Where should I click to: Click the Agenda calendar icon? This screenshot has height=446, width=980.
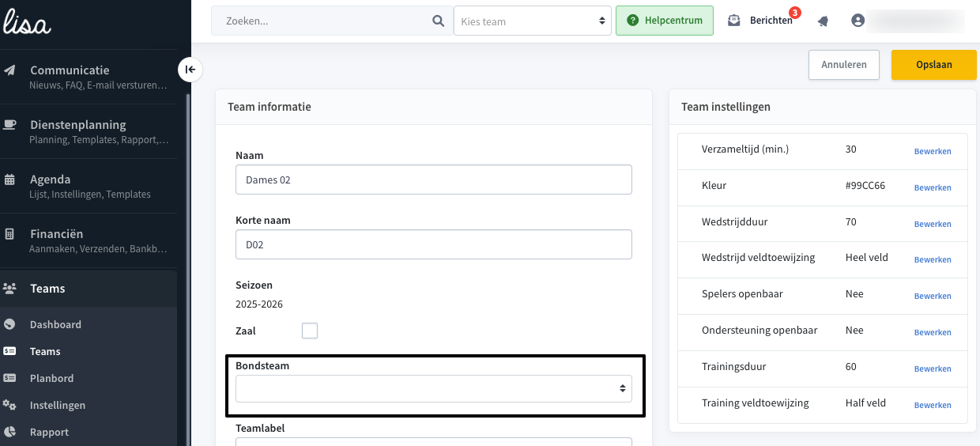(x=9, y=180)
